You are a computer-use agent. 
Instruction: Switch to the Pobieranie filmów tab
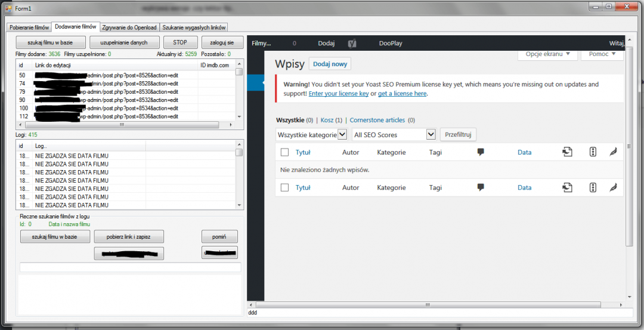(x=29, y=27)
